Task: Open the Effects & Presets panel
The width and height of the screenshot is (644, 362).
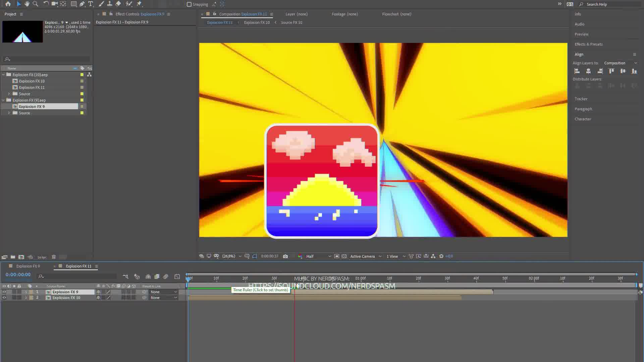Action: point(588,44)
